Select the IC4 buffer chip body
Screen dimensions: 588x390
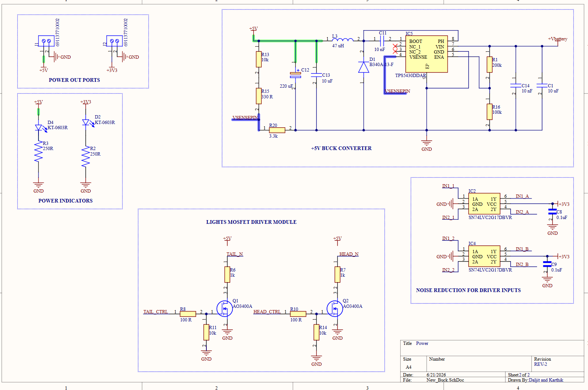[484, 256]
